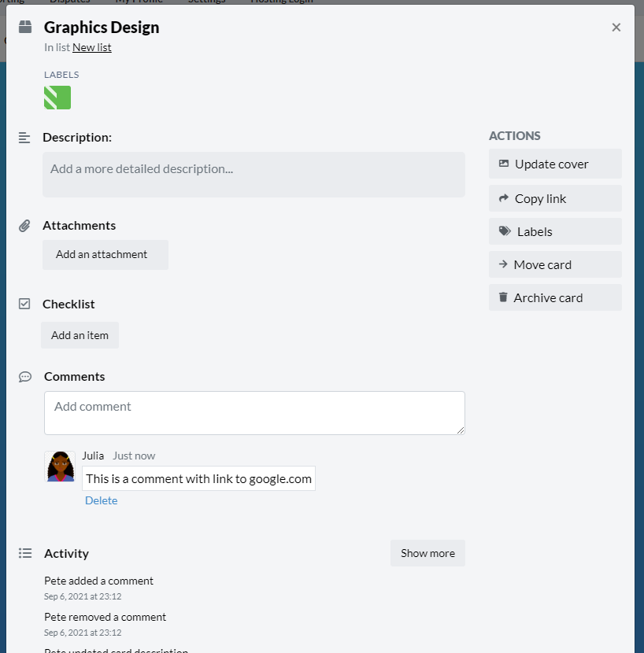Click the Activity list icon
This screenshot has height=653, width=644.
click(x=25, y=553)
